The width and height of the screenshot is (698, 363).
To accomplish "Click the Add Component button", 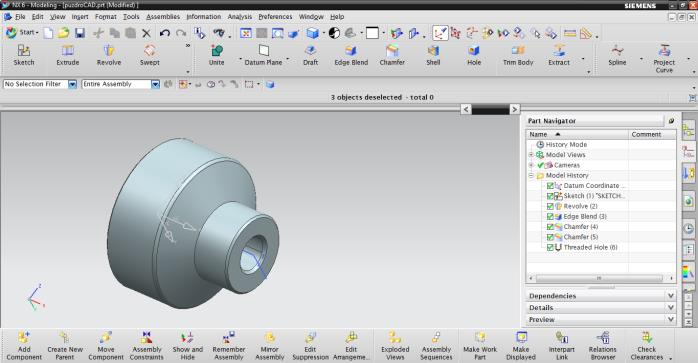I will pos(24,346).
